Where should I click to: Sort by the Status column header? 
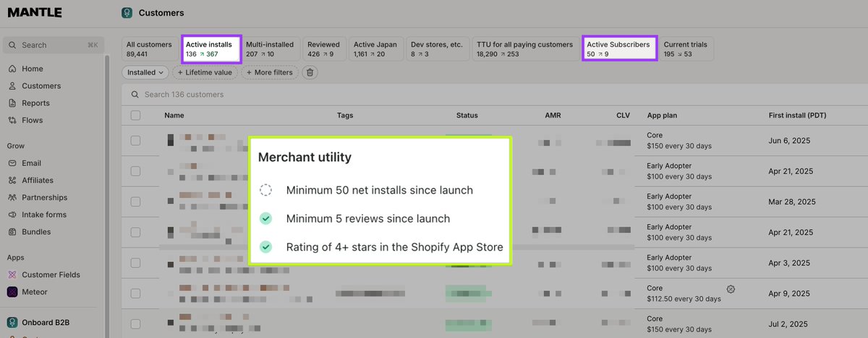click(467, 115)
